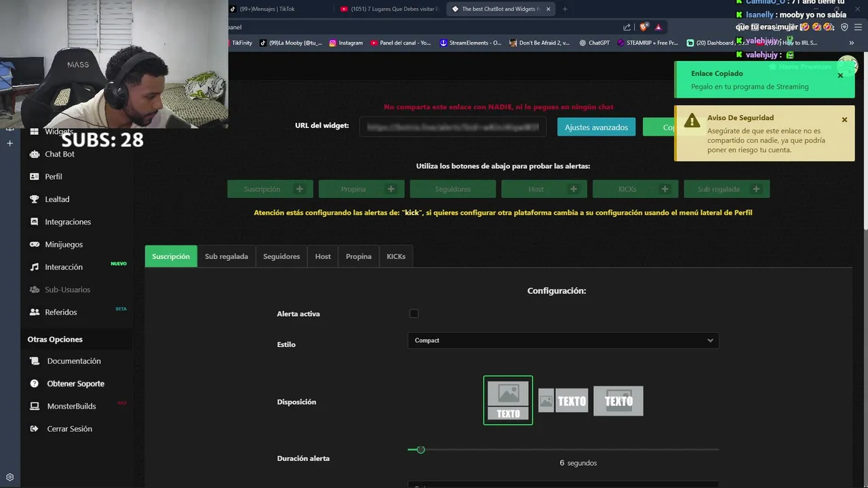Viewport: 868px width, 488px height.
Task: Click the share icon in address bar
Action: [627, 27]
